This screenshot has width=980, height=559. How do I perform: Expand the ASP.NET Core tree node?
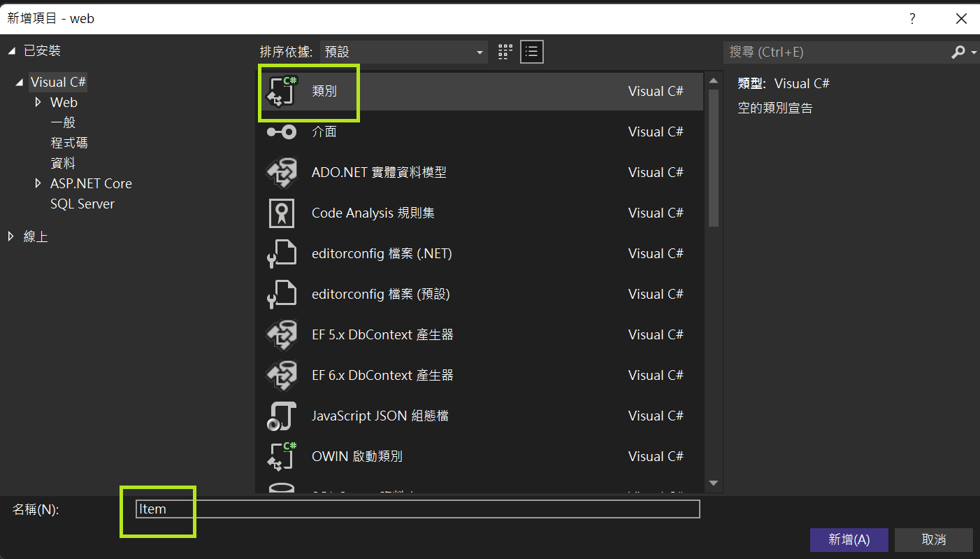[x=38, y=183]
